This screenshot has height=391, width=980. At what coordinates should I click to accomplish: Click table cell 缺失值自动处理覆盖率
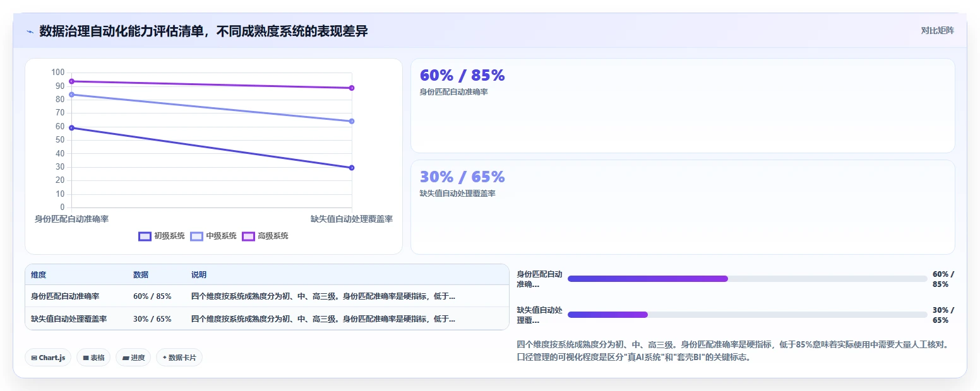coord(69,318)
